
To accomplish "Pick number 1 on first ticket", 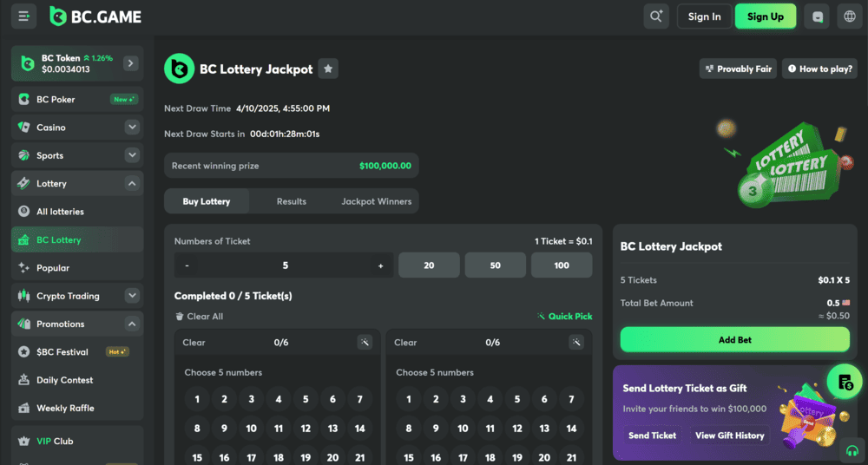I will pos(197,399).
